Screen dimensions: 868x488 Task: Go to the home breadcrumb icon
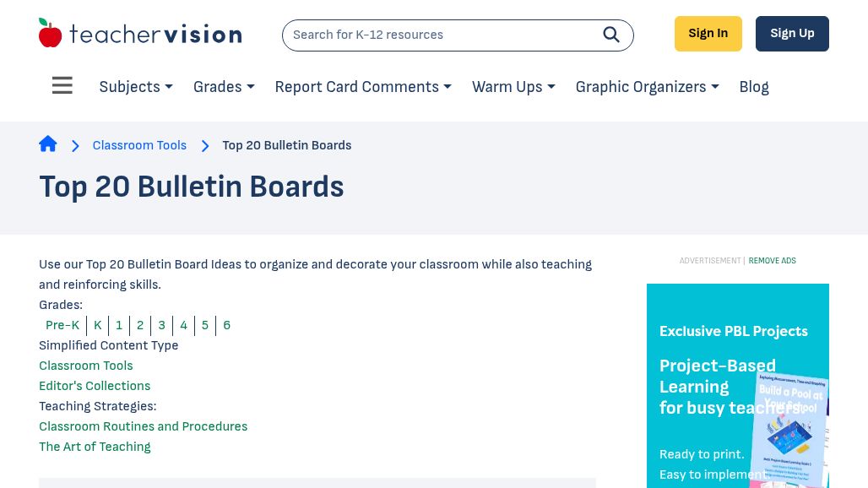click(48, 144)
